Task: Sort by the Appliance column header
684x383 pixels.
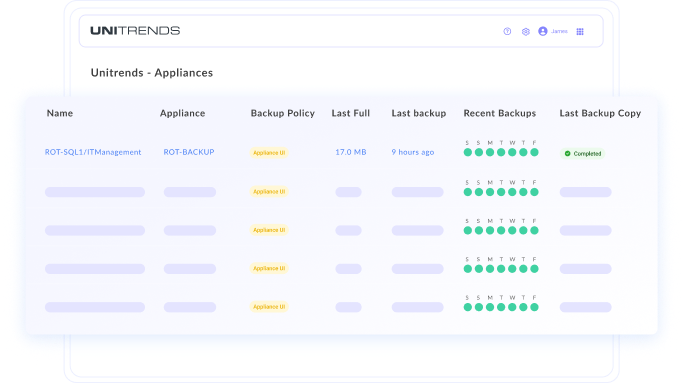Action: pyautogui.click(x=182, y=113)
